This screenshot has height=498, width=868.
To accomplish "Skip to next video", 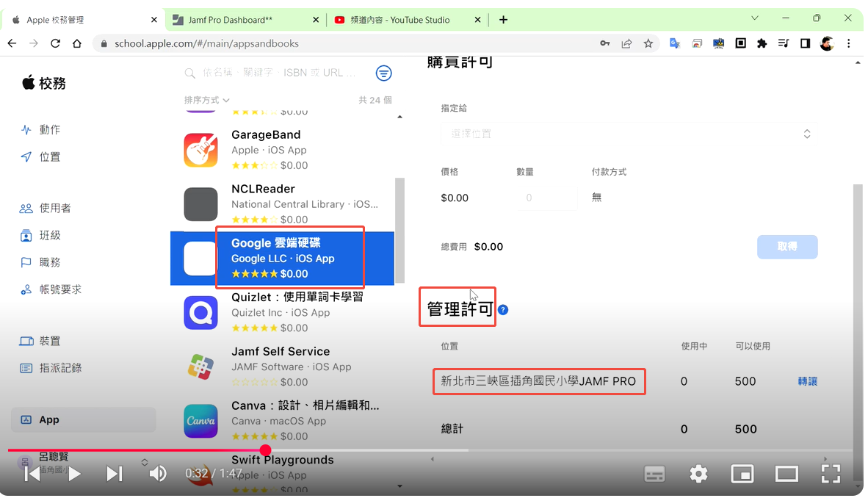I will [x=114, y=474].
